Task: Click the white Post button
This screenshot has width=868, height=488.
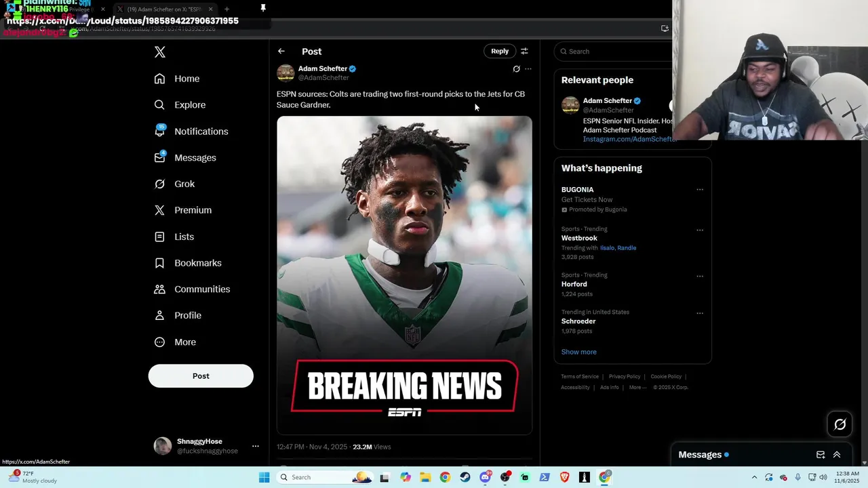Action: [201, 376]
